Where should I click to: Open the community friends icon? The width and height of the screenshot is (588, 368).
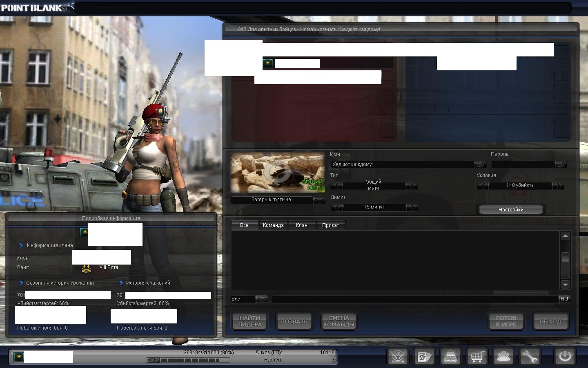tap(503, 357)
